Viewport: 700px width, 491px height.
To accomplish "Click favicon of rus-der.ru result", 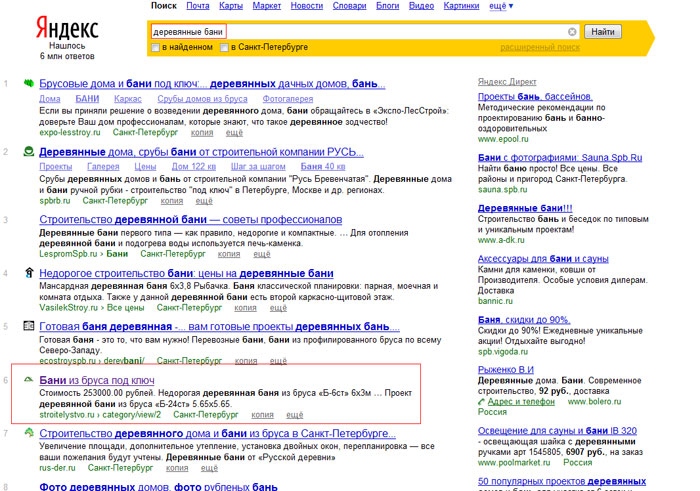I will click(29, 432).
